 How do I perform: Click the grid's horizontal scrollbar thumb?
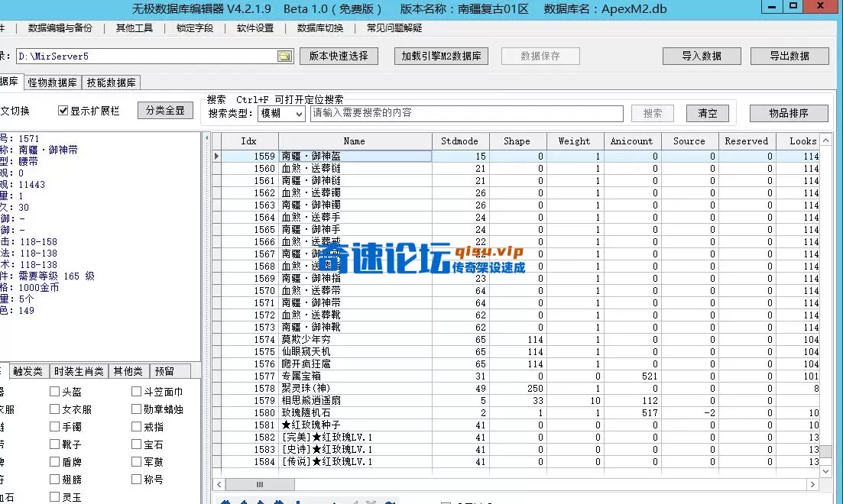[x=260, y=484]
